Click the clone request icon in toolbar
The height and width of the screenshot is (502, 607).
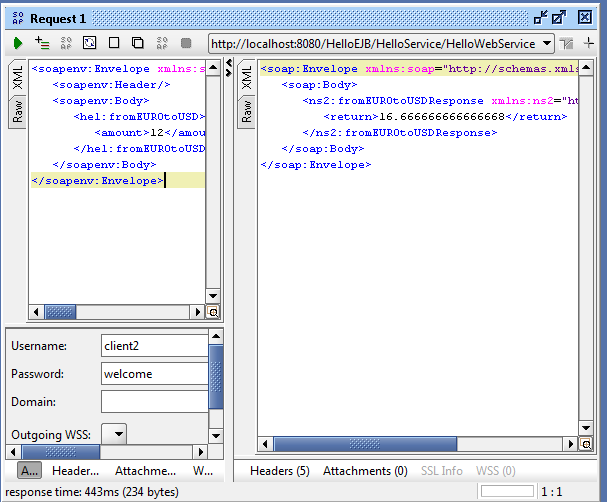coord(138,43)
